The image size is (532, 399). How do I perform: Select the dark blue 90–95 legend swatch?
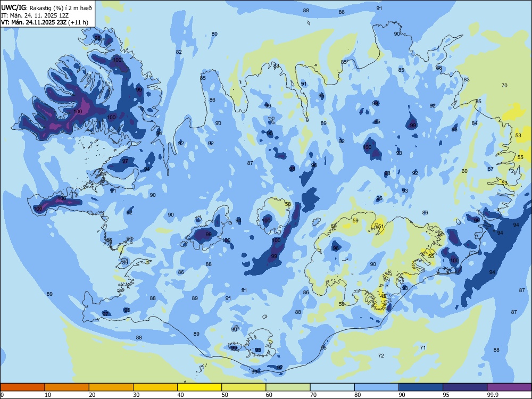pyautogui.click(x=421, y=387)
